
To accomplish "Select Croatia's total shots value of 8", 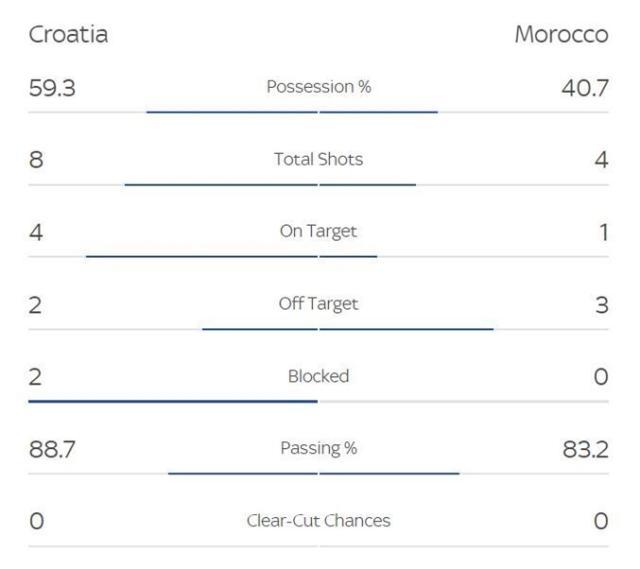I will 36,160.
